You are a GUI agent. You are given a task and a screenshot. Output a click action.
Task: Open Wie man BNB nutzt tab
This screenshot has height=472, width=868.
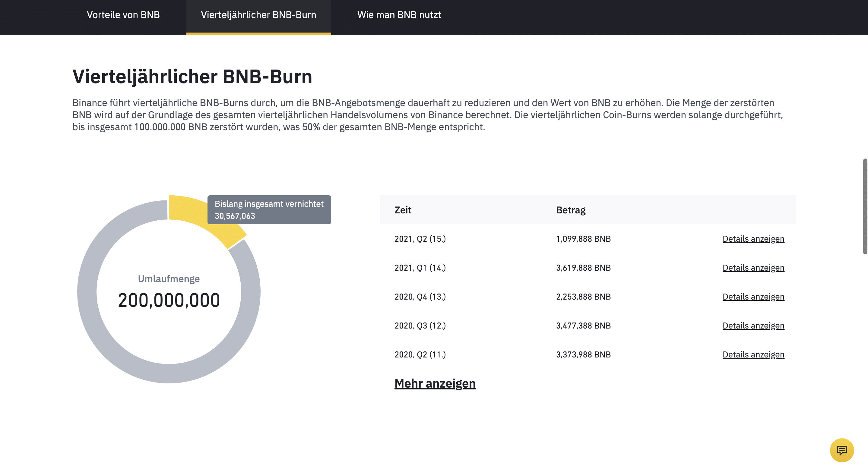point(399,15)
